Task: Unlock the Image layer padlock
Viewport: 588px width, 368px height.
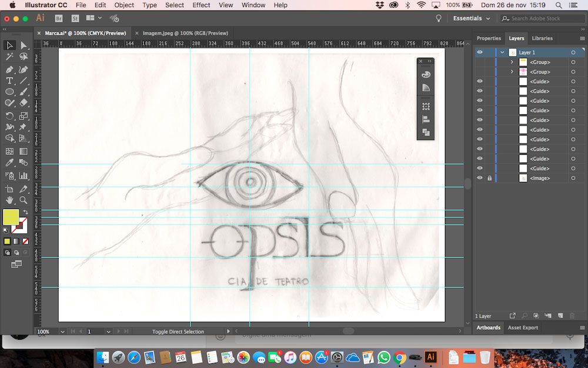Action: click(x=489, y=178)
